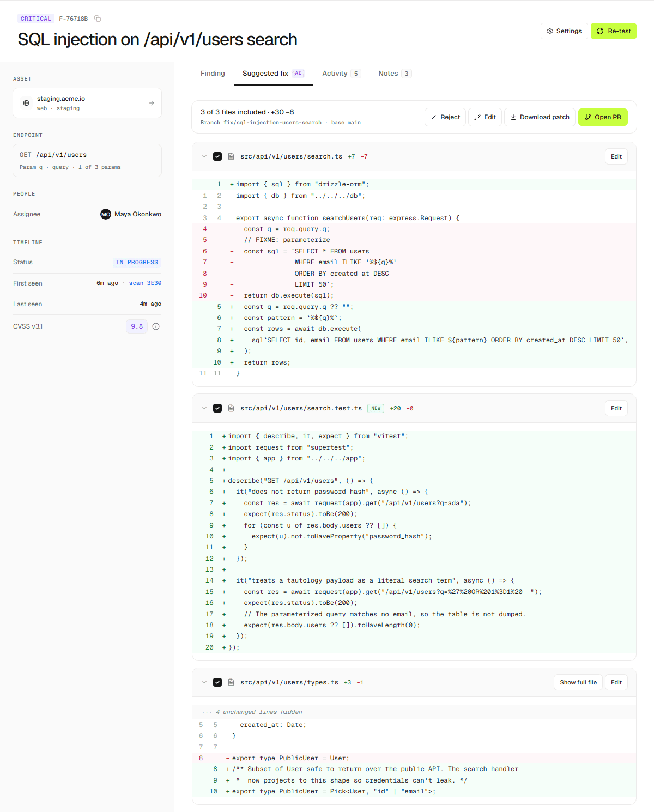Viewport: 654px width, 812px height.
Task: Click Maya Okonkwo's avatar
Action: coord(106,214)
